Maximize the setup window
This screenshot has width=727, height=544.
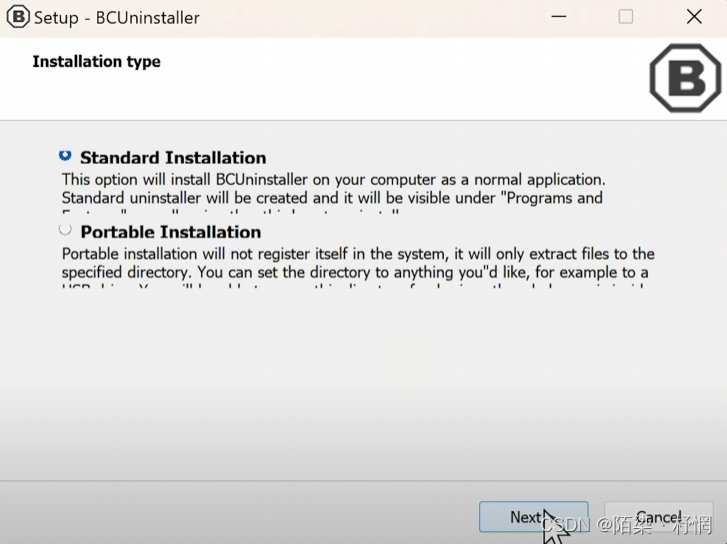(625, 17)
